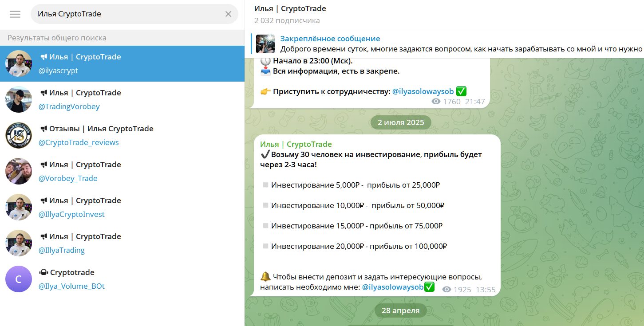This screenshot has width=644, height=326.
Task: Click the green checkmark emoji in the 21:47 message
Action: point(461,91)
